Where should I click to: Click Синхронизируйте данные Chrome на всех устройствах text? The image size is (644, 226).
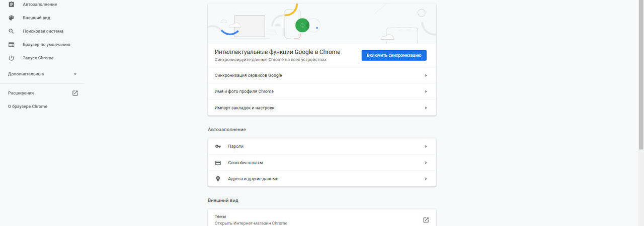(271, 60)
